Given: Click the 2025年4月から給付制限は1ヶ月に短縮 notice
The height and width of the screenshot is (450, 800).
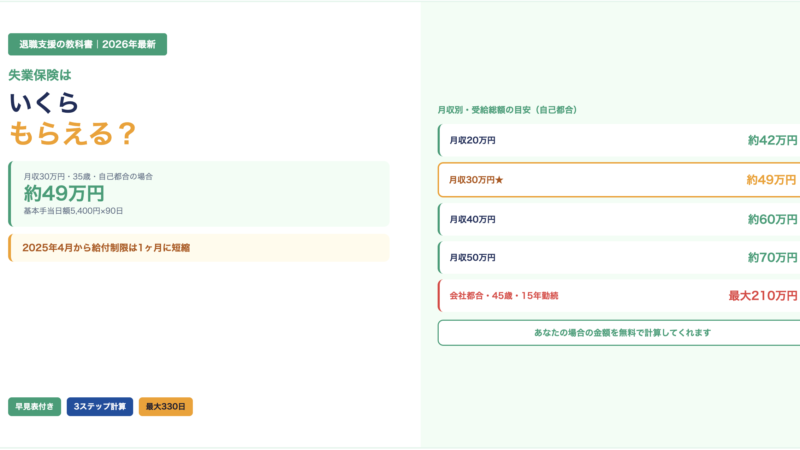Looking at the screenshot, I should pyautogui.click(x=198, y=248).
